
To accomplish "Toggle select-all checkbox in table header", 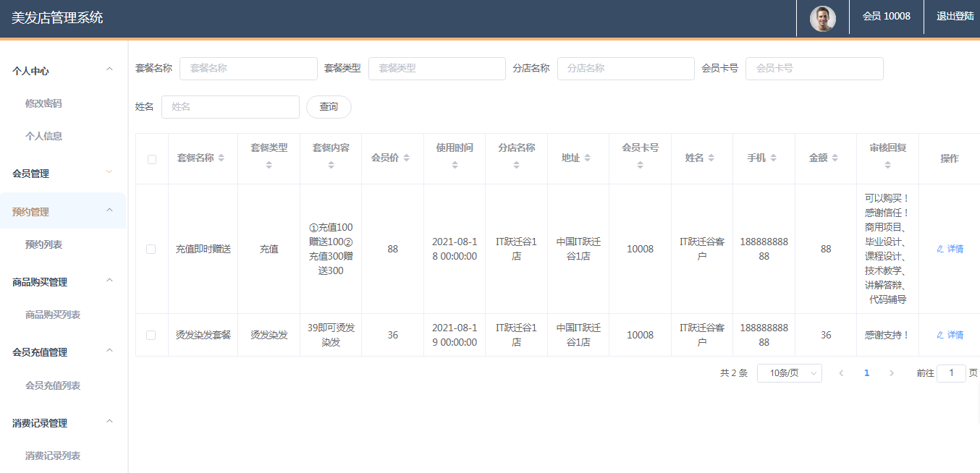I will pyautogui.click(x=152, y=159).
